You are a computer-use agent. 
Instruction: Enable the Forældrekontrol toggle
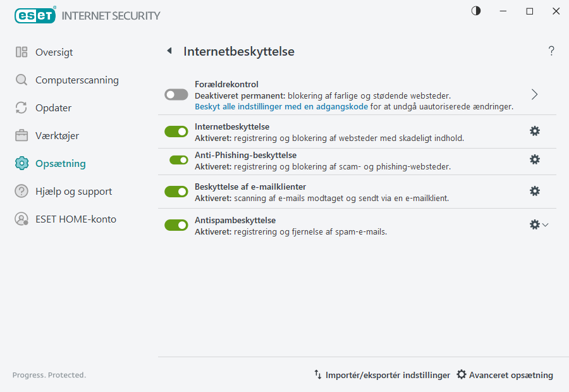point(176,94)
